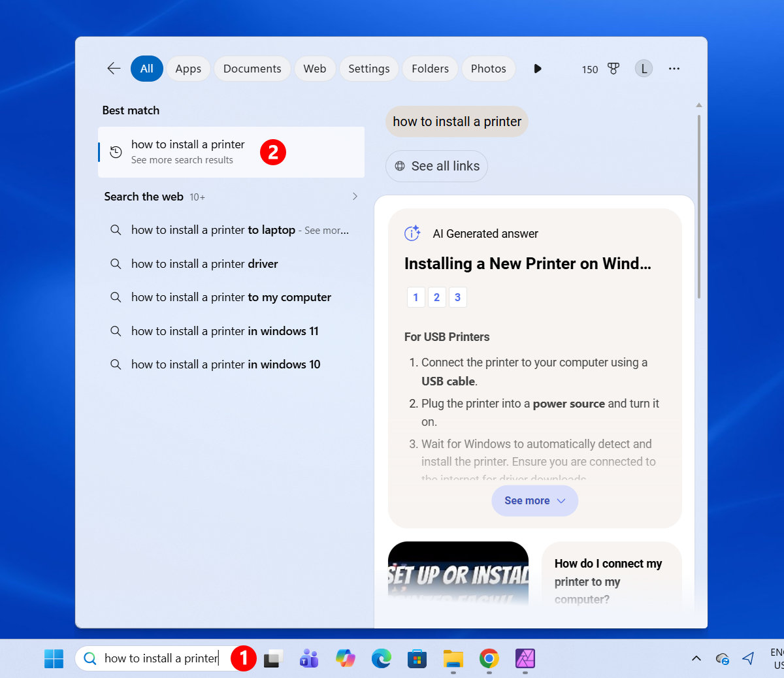The width and height of the screenshot is (784, 678).
Task: Select the All filter tab
Action: pos(147,69)
